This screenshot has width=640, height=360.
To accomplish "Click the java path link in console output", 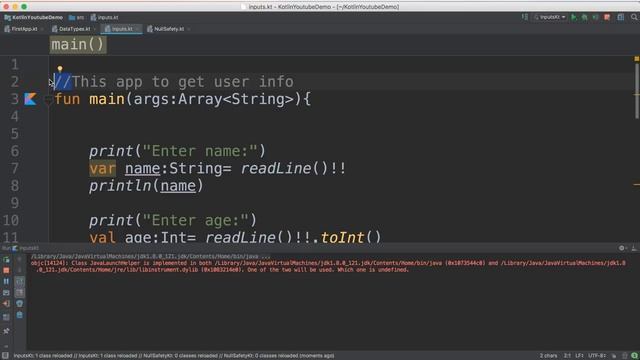I will [150, 257].
